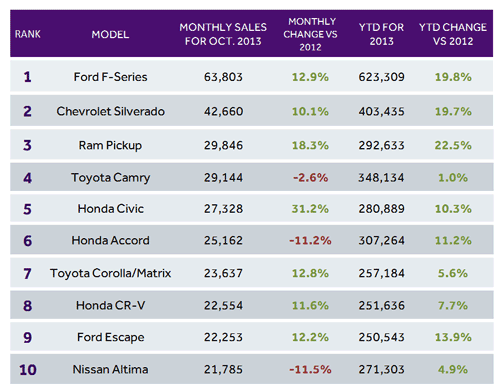Click the Monthly Change vs 2012 header
Image resolution: width=500 pixels, height=392 pixels.
pyautogui.click(x=310, y=34)
